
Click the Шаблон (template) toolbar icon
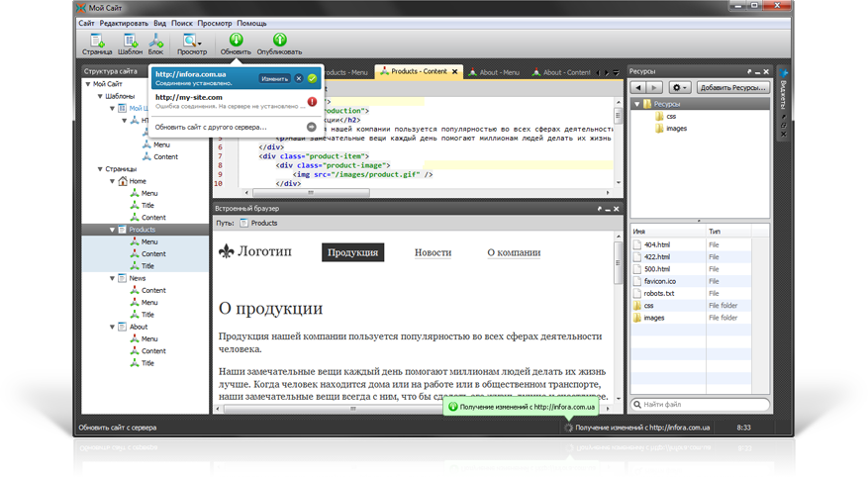129,42
